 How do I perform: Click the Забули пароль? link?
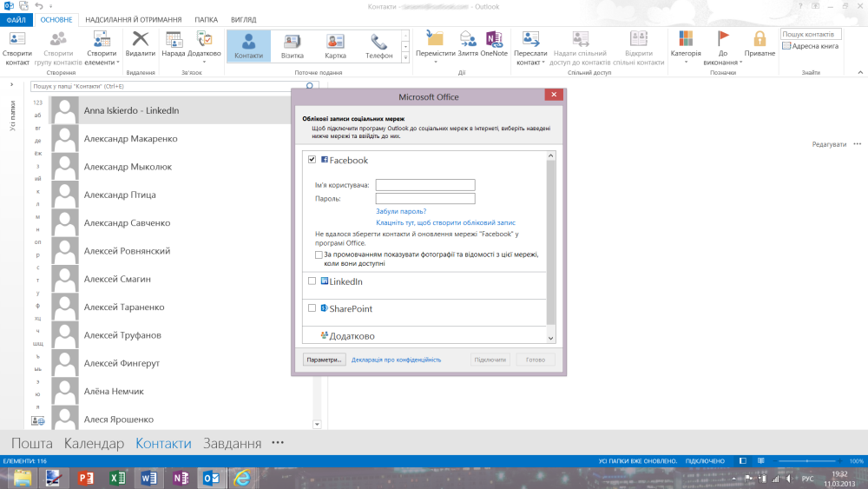(401, 211)
